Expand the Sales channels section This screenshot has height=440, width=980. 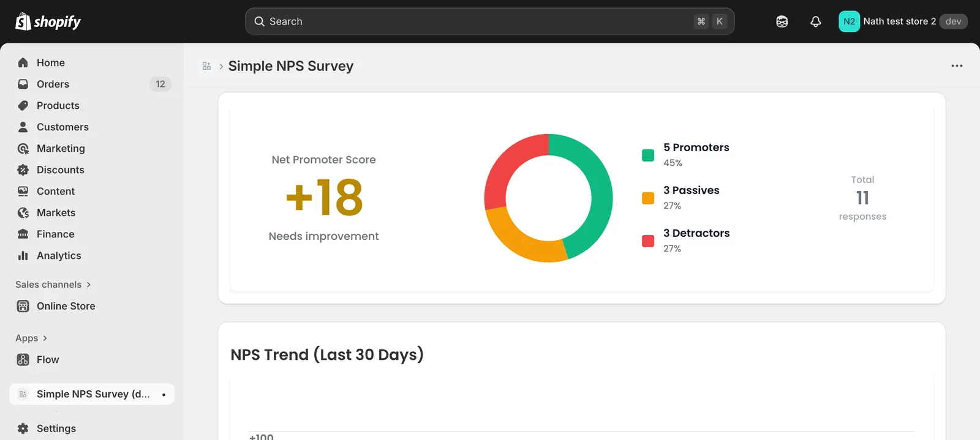(53, 285)
